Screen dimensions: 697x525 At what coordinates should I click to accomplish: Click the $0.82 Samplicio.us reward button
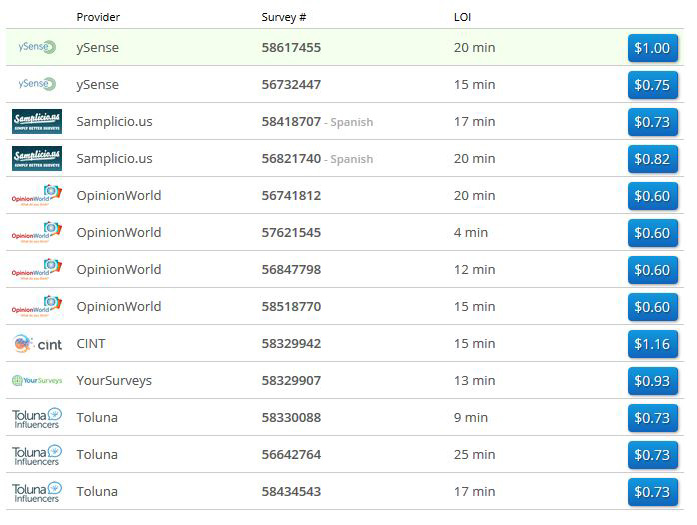[652, 159]
